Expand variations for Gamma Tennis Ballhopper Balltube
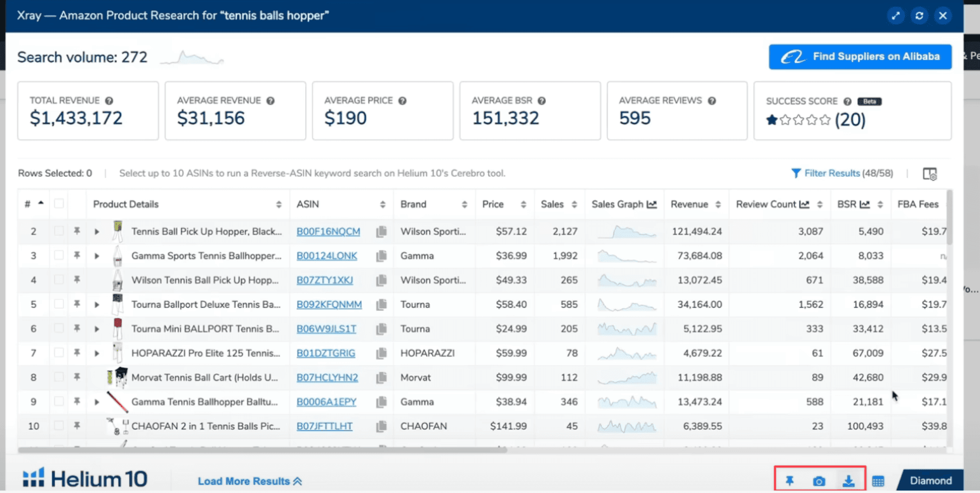Viewport: 980px width, 493px height. tap(96, 402)
